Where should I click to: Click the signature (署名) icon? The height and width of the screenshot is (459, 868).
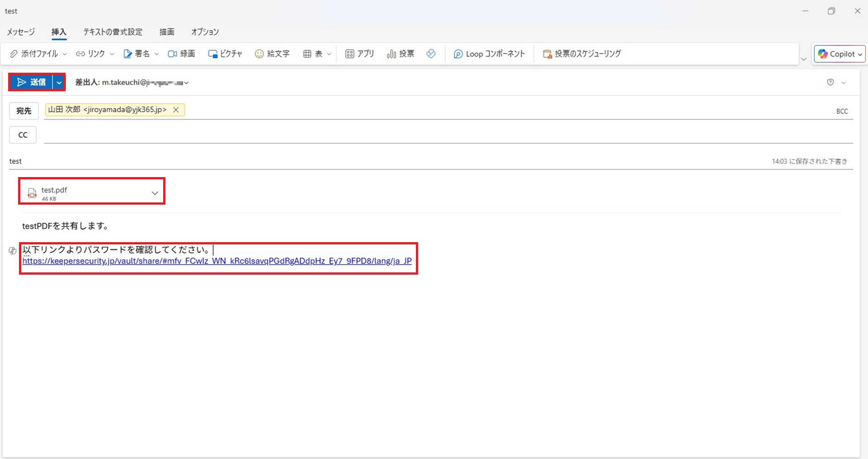(x=128, y=54)
